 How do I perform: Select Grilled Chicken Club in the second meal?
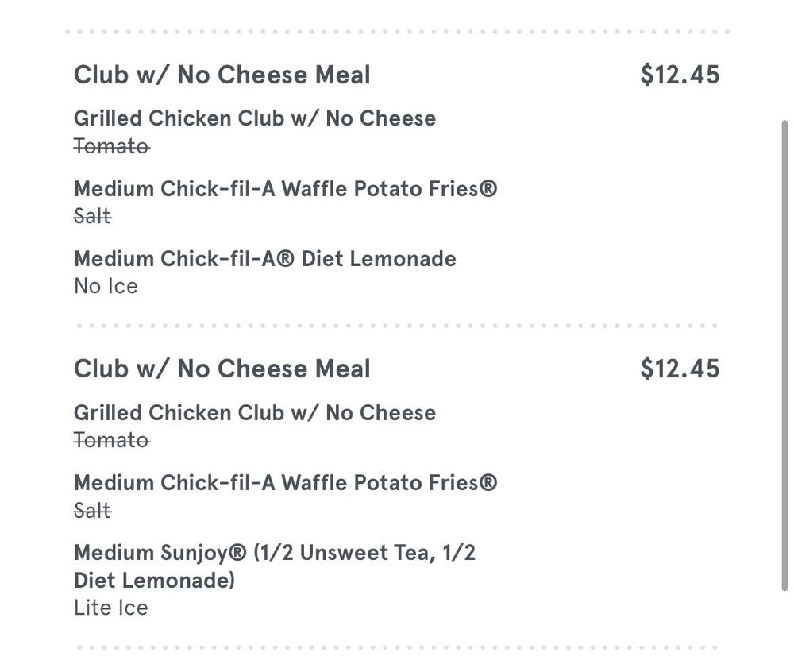(x=254, y=413)
